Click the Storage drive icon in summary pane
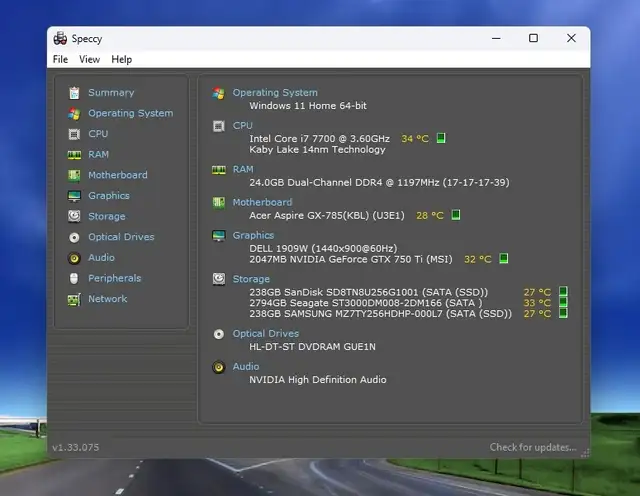The width and height of the screenshot is (640, 496). [218, 279]
